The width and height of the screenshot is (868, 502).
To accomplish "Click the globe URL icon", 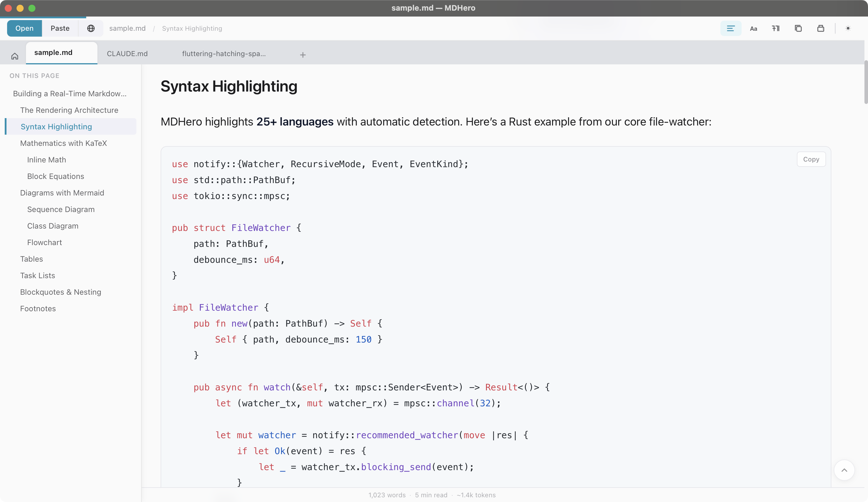I will coord(91,28).
